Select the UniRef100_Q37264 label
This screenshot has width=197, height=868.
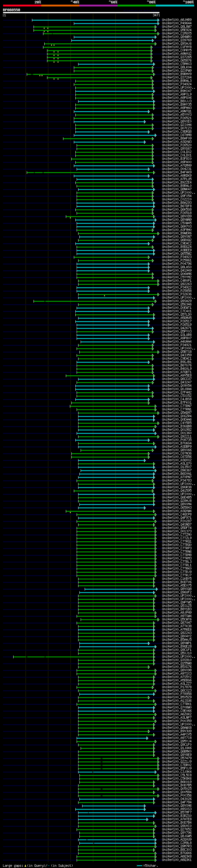177,78
